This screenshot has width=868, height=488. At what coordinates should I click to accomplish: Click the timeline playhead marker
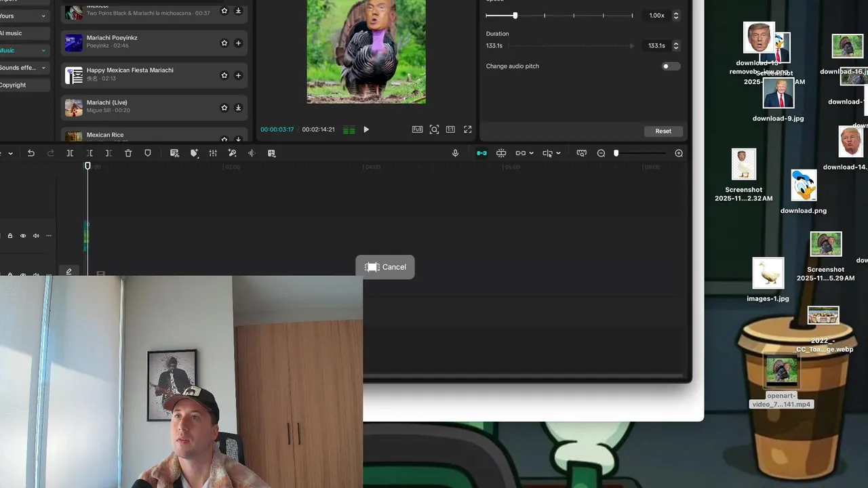(87, 166)
